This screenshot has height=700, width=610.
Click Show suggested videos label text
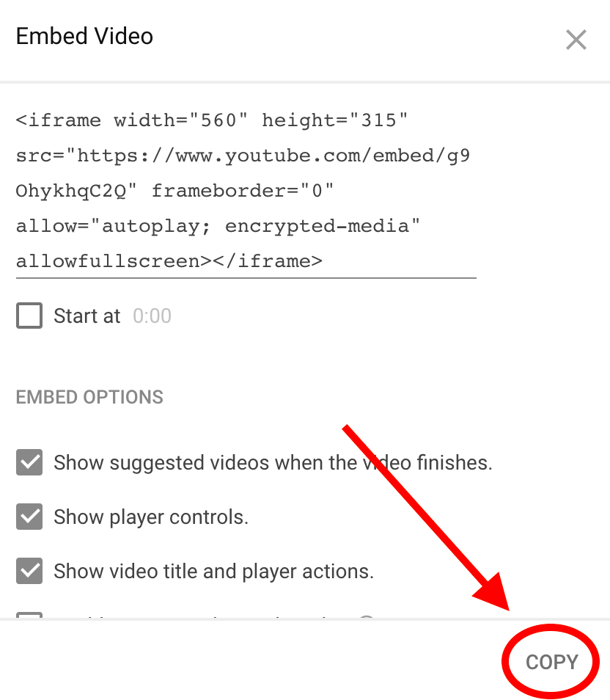273,462
